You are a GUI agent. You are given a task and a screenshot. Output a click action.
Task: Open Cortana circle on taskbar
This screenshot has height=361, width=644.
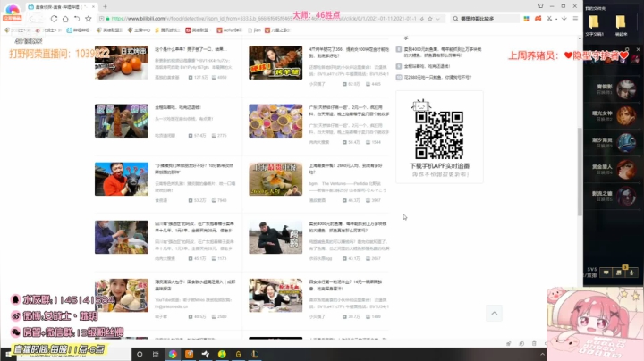point(140,354)
